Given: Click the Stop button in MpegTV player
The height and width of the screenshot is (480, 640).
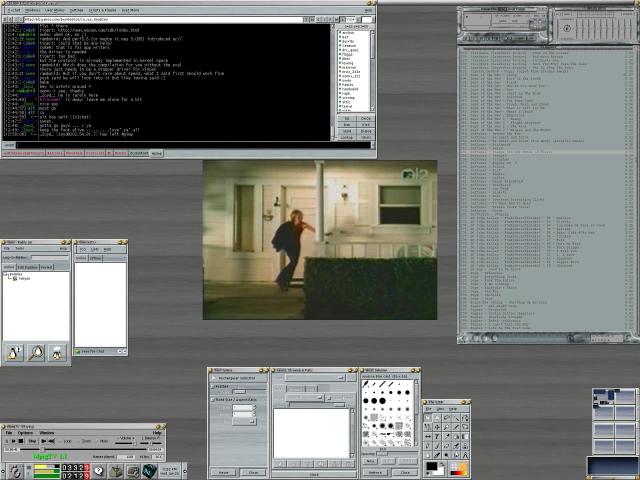Looking at the screenshot, I should [32, 441].
